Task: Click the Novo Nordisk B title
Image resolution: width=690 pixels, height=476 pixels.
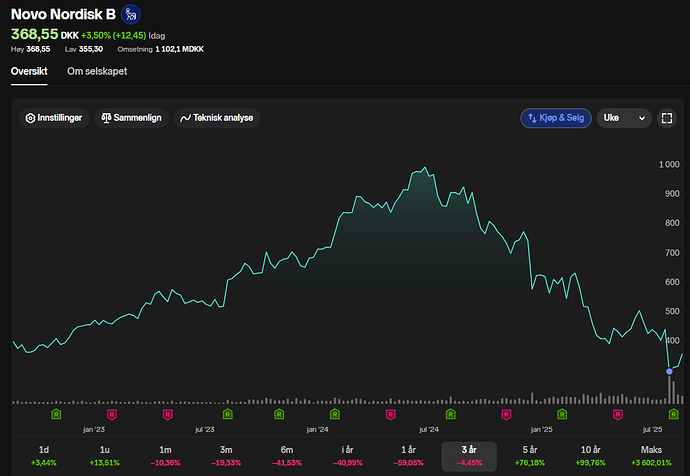Action: [63, 14]
